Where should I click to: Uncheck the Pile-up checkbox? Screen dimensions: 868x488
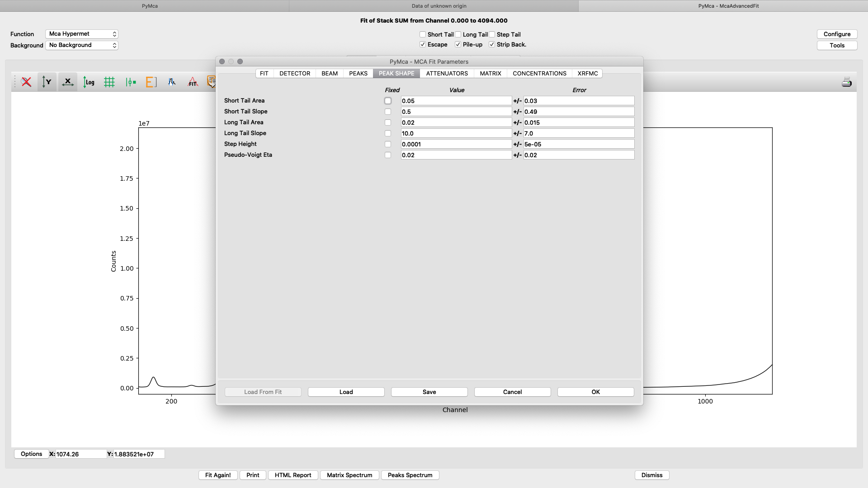click(458, 44)
